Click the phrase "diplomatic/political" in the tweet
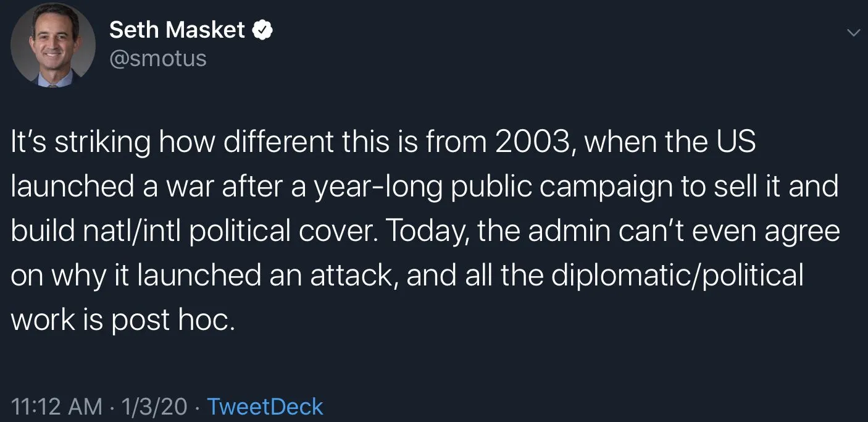Image resolution: width=868 pixels, height=422 pixels. (x=677, y=275)
